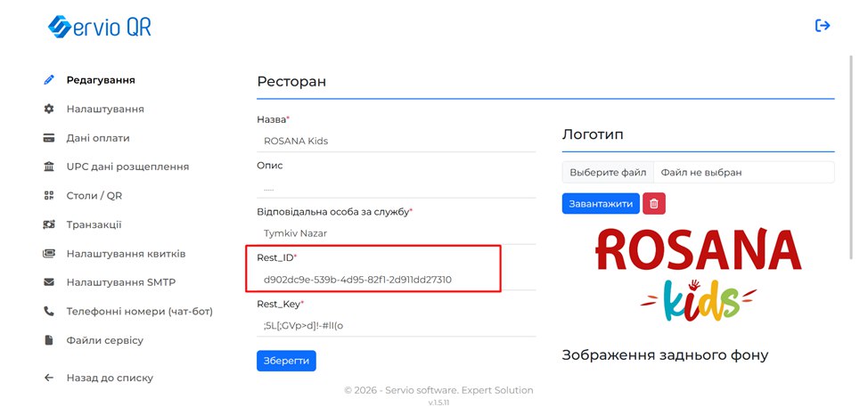Click the QR icon beside Столи / QR
This screenshot has width=868, height=407.
pyautogui.click(x=50, y=196)
